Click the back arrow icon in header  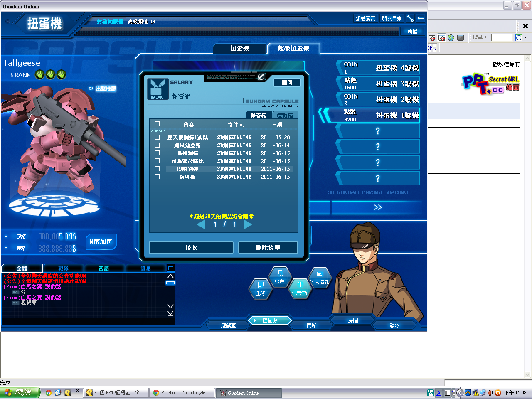[x=421, y=18]
